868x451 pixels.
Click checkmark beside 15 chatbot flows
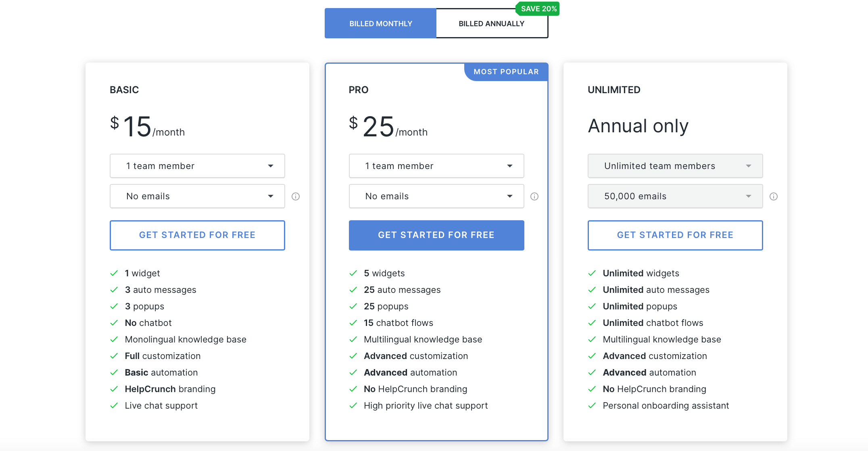(x=353, y=323)
